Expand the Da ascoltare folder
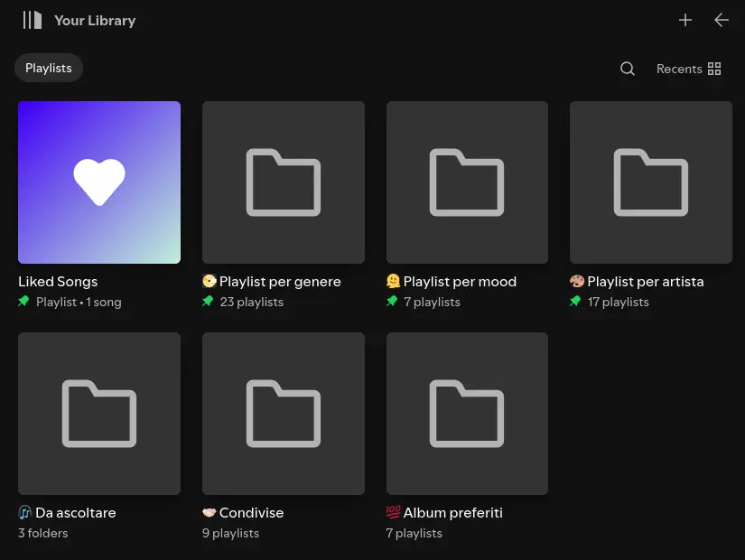This screenshot has width=745, height=560. [x=99, y=414]
